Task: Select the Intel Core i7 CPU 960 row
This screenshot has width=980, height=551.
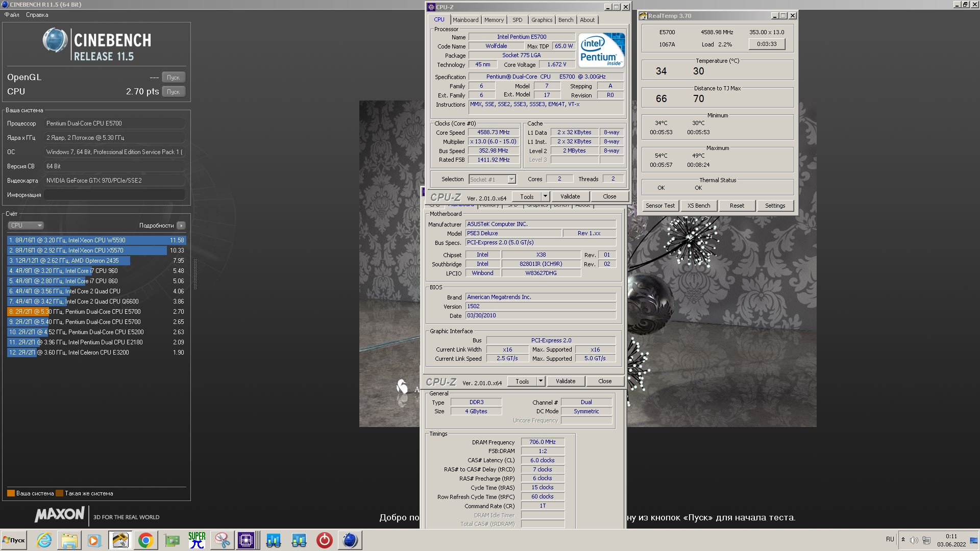Action: (96, 271)
